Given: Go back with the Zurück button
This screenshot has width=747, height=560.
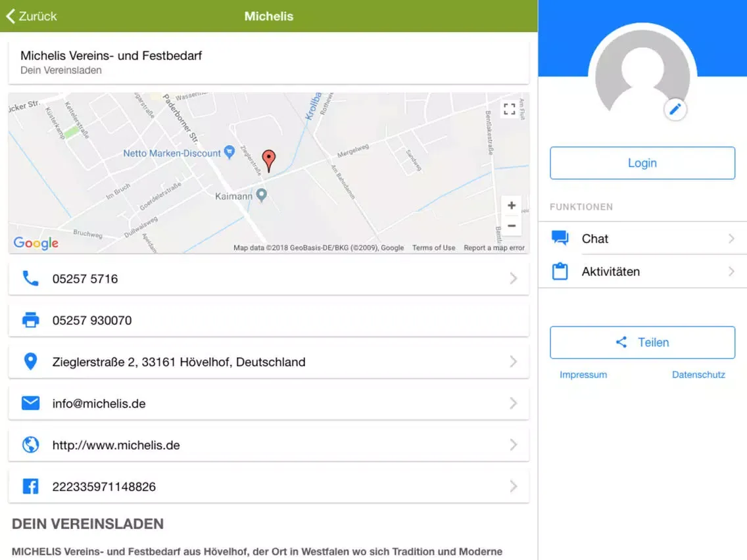Looking at the screenshot, I should coord(32,16).
